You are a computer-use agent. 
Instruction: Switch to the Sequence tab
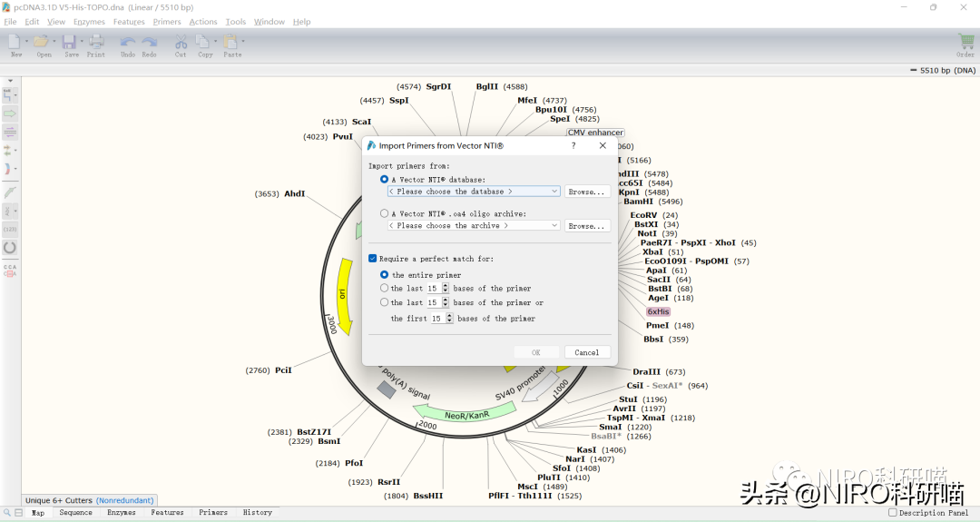pos(75,513)
